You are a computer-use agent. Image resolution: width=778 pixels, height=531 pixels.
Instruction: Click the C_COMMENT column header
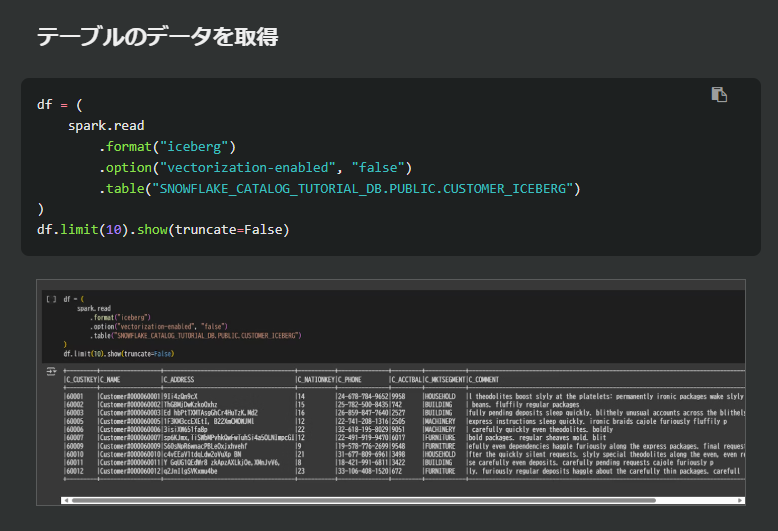click(484, 380)
